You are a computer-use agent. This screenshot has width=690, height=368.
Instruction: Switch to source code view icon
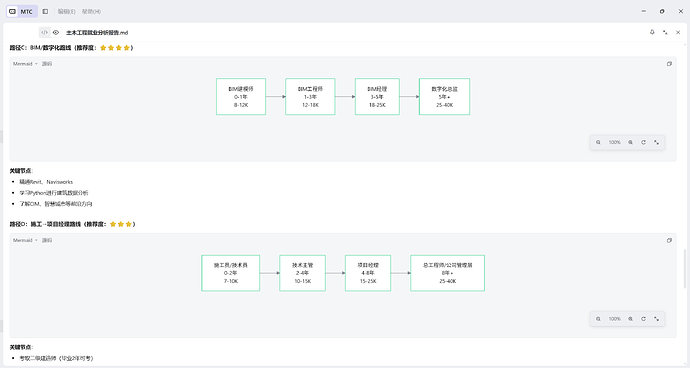coord(44,32)
